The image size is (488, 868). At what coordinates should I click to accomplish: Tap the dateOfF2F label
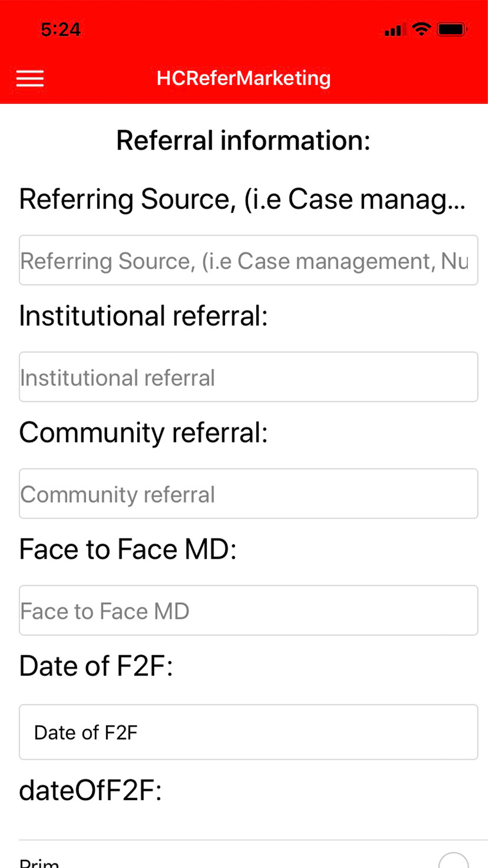90,790
